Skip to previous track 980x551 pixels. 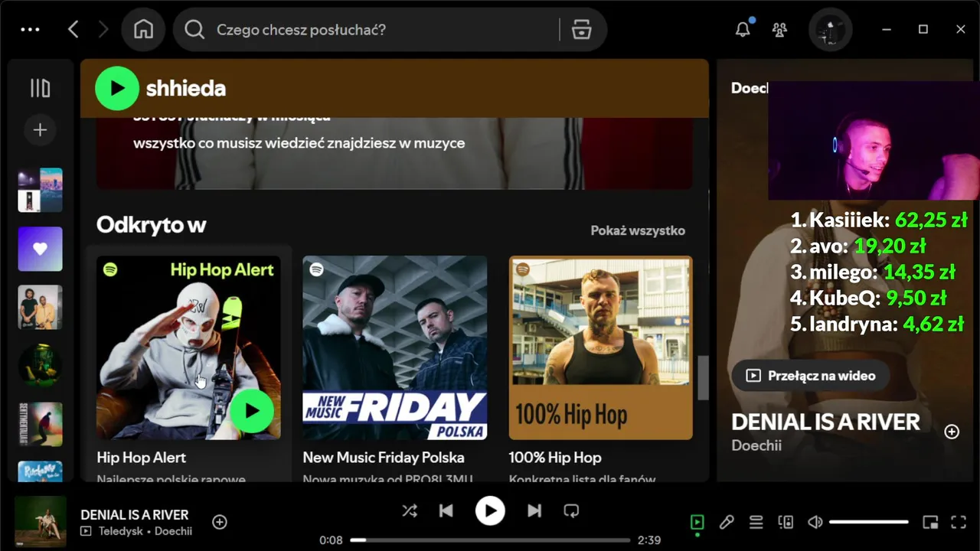pos(446,510)
